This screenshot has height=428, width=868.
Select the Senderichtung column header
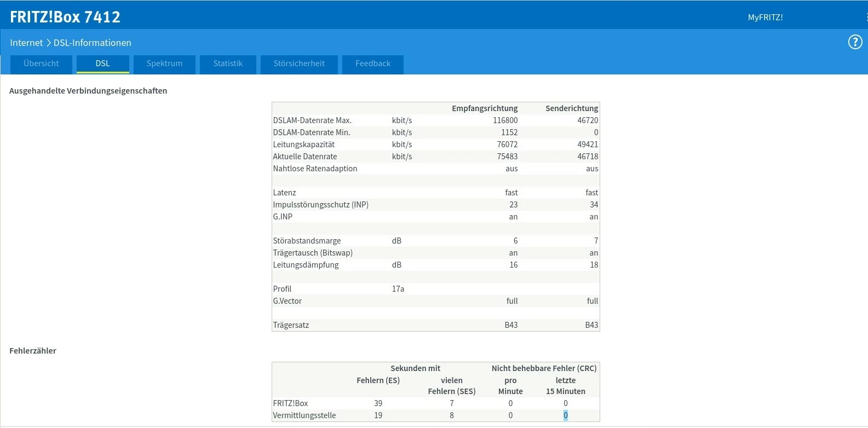coord(572,108)
